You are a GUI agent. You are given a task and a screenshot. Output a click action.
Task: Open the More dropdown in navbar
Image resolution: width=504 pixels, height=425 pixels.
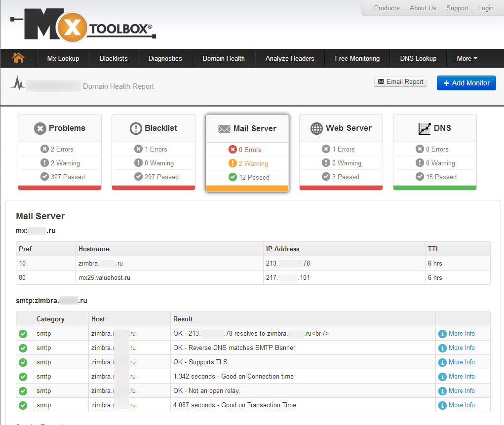pos(466,58)
